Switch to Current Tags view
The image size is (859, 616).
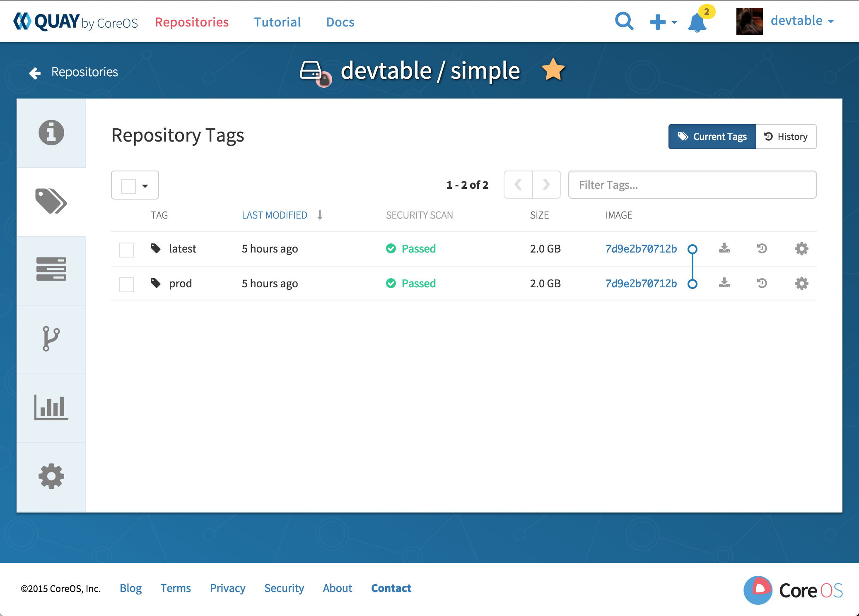tap(712, 137)
